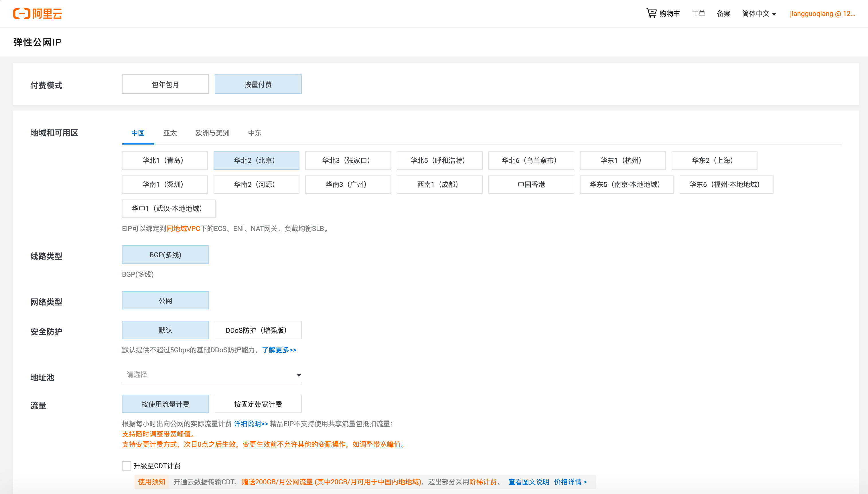Choose region 华东1（杭州）
The image size is (868, 494).
click(x=623, y=161)
